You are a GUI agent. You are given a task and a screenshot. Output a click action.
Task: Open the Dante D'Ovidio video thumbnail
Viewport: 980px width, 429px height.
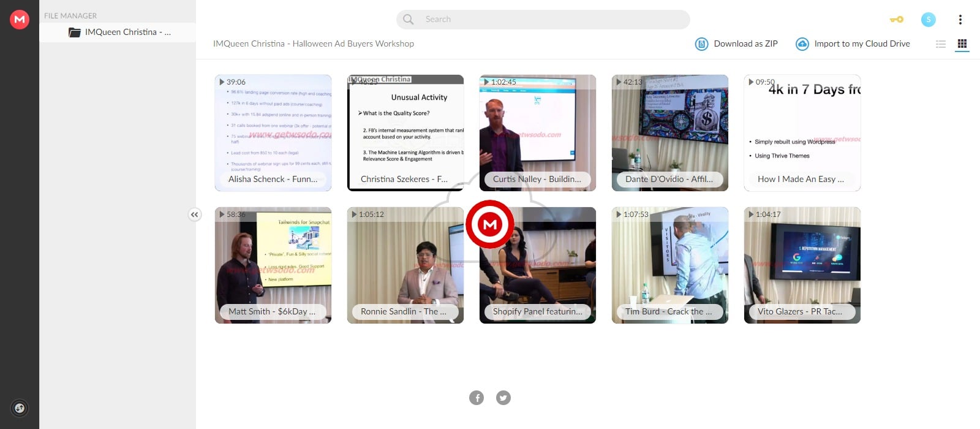tap(670, 133)
